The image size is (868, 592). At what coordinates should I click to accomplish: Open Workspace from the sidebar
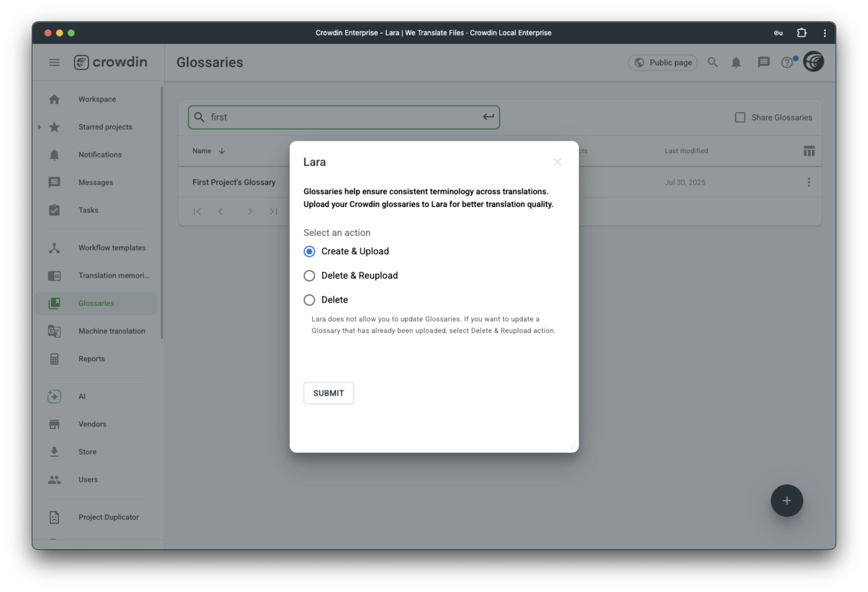[x=97, y=99]
